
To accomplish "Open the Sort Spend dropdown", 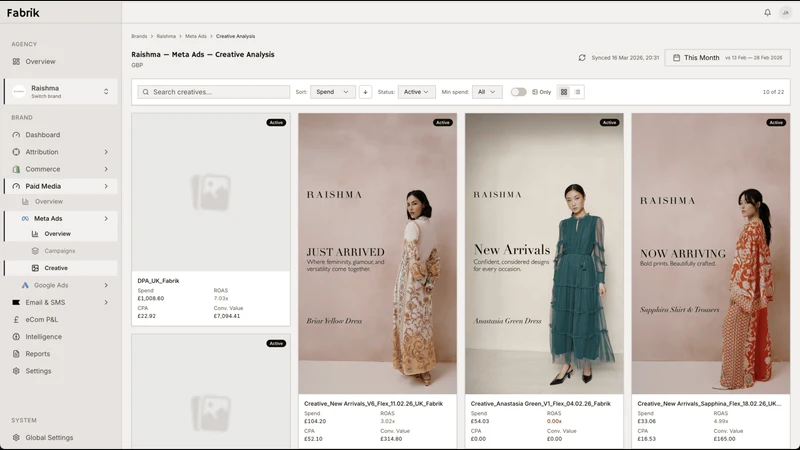I will coord(333,92).
